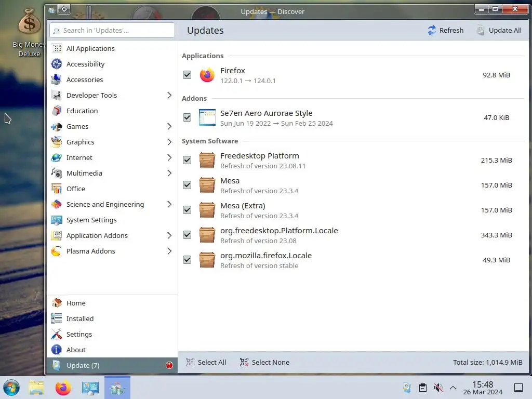Toggle the org.freedesktop.Platform.Locale checkbox
This screenshot has height=399, width=532.
point(187,235)
